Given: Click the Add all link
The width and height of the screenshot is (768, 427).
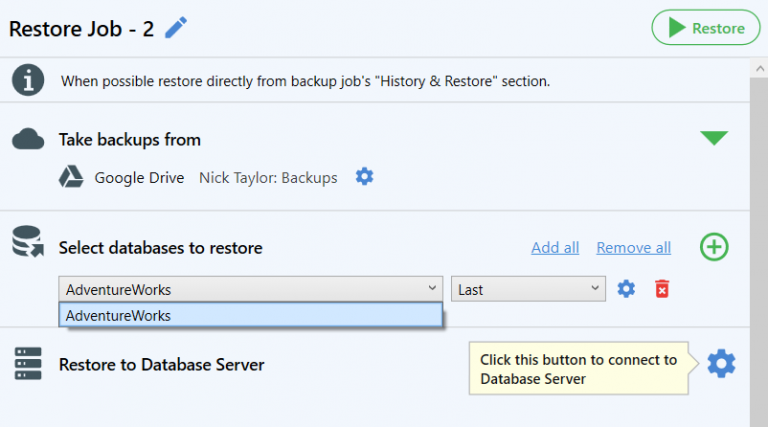Looking at the screenshot, I should click(x=555, y=248).
